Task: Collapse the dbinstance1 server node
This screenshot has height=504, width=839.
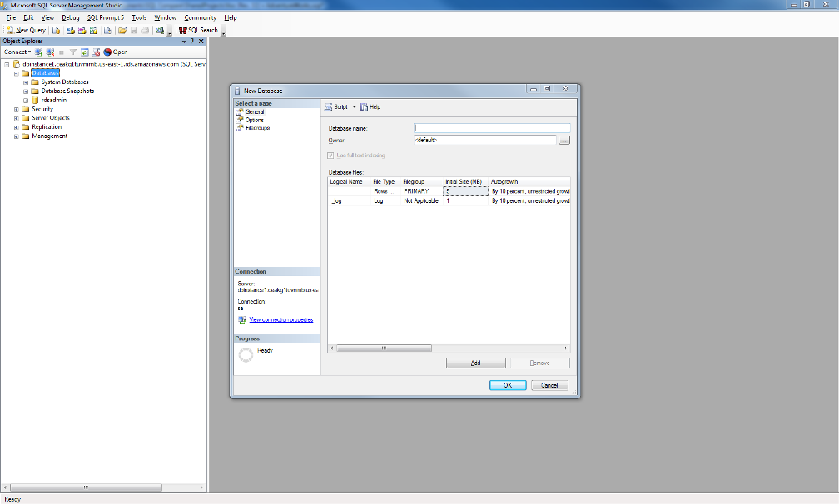Action: (x=7, y=64)
